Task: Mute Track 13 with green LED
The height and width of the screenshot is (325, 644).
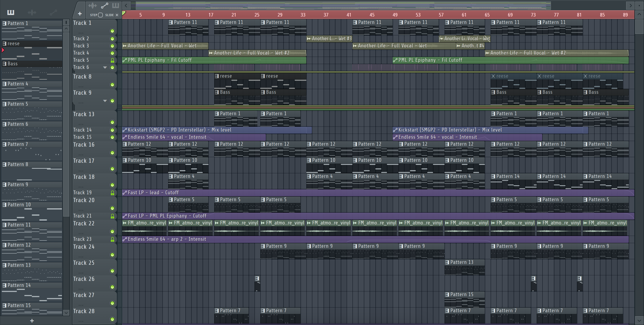Action: pos(112,122)
